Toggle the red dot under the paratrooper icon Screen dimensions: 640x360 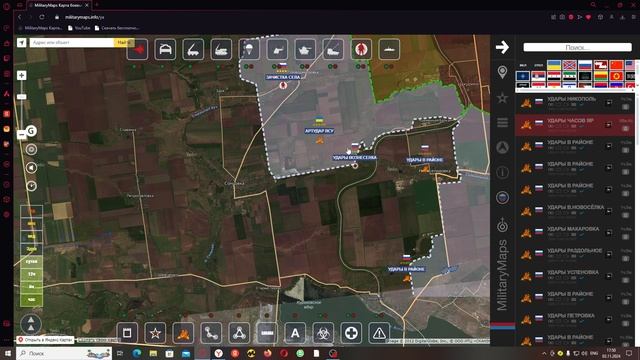[251, 66]
